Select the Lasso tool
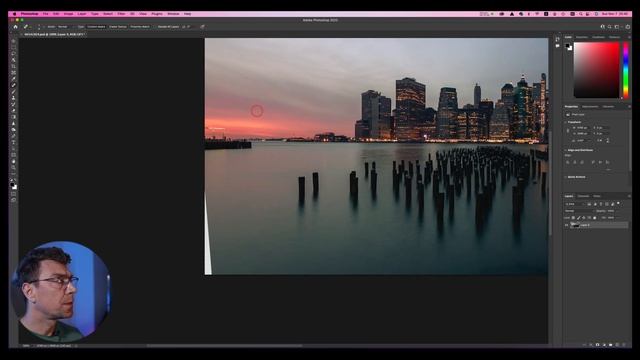Viewport: 640px width, 360px height. tap(13, 53)
